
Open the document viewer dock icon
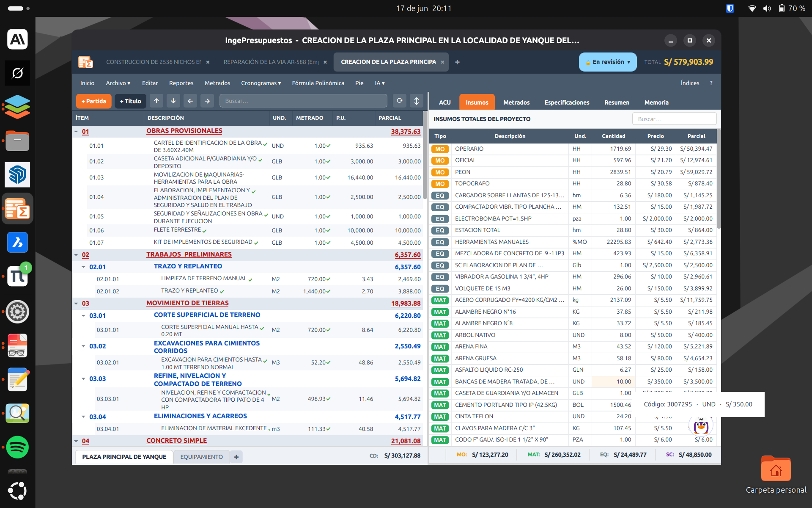[17, 346]
